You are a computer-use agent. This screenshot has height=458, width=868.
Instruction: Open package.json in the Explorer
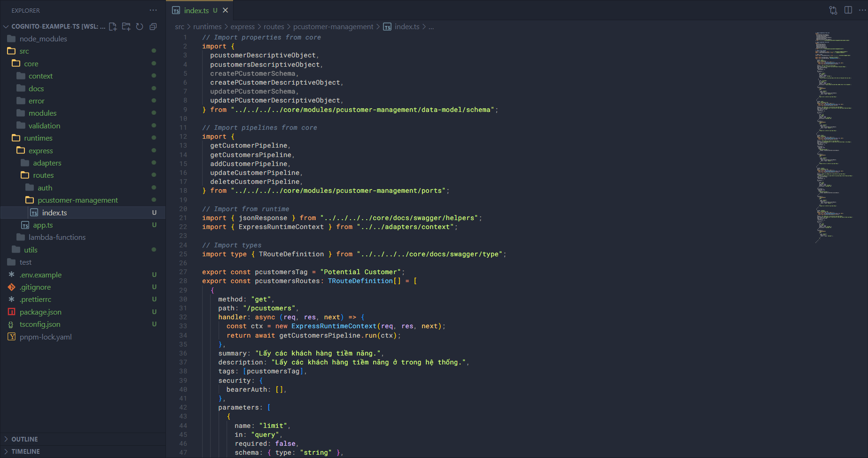40,312
